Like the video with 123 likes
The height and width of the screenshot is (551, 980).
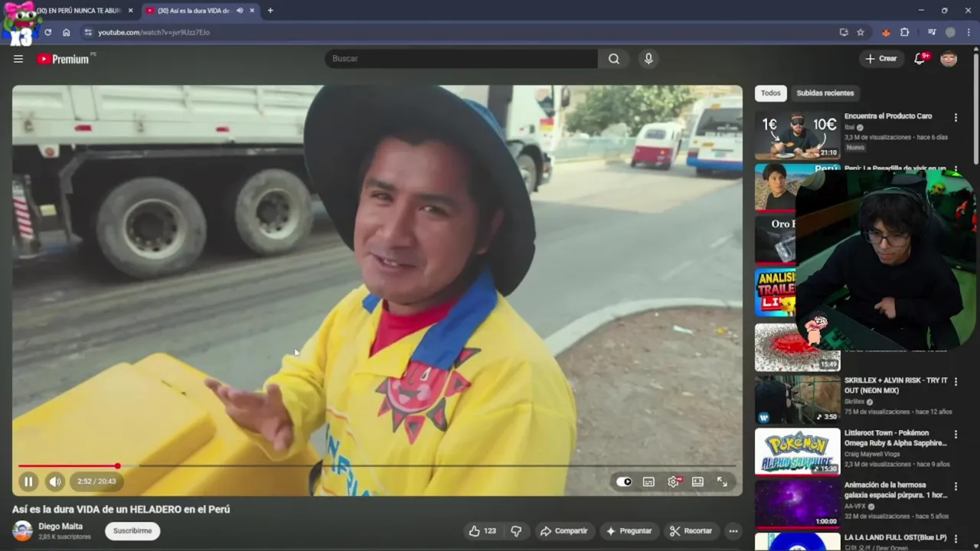(x=482, y=531)
